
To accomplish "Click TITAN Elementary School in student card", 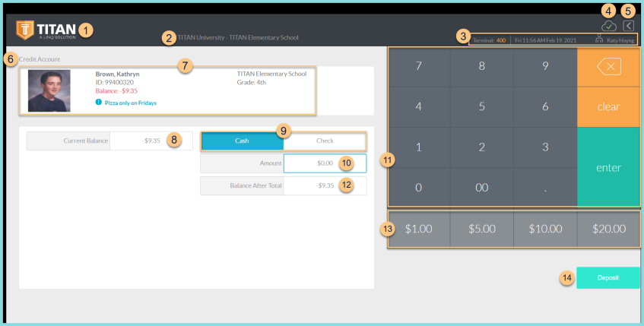I will [271, 74].
